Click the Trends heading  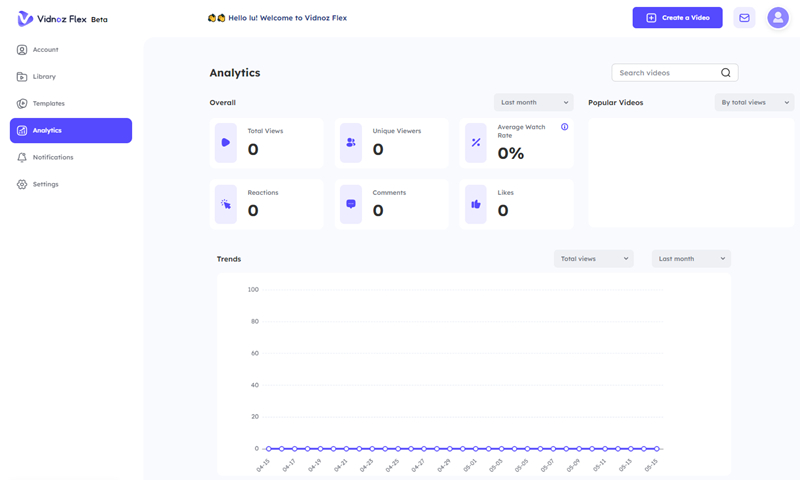tap(229, 259)
